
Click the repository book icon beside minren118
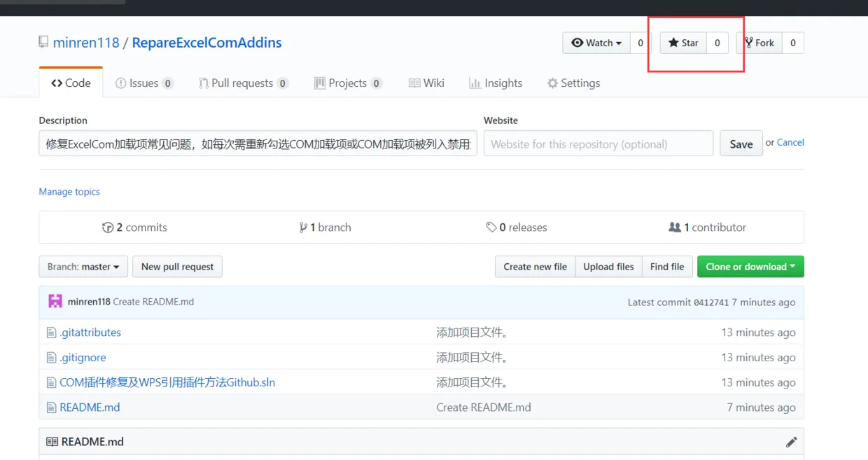point(43,42)
